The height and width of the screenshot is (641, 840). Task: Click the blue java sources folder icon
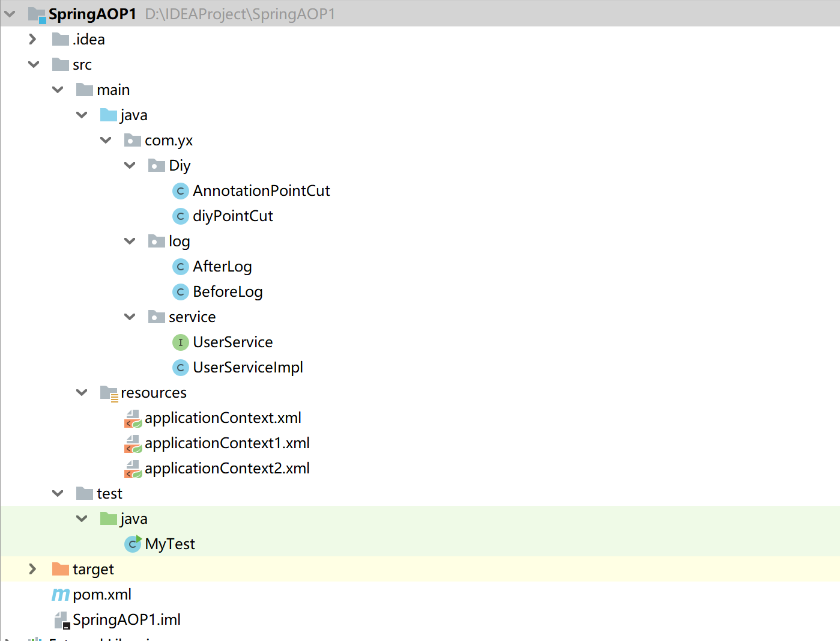pyautogui.click(x=109, y=115)
